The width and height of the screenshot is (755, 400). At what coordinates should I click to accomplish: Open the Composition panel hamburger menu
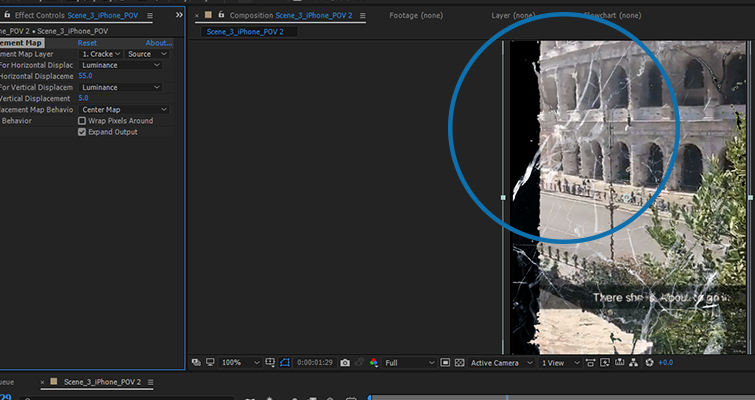coord(363,15)
